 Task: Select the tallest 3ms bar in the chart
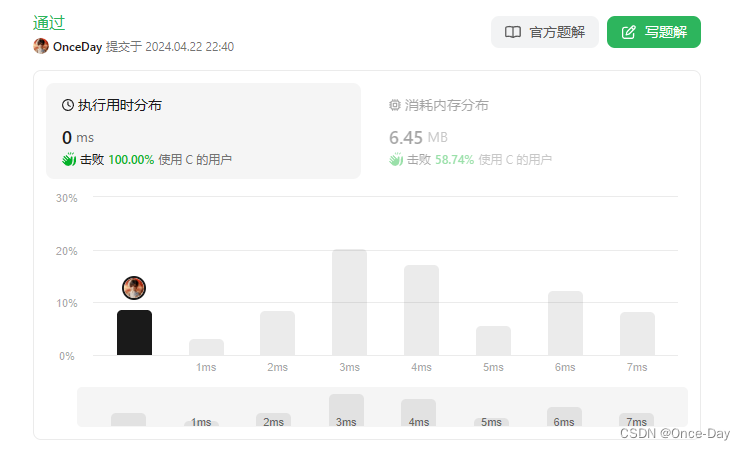[350, 302]
